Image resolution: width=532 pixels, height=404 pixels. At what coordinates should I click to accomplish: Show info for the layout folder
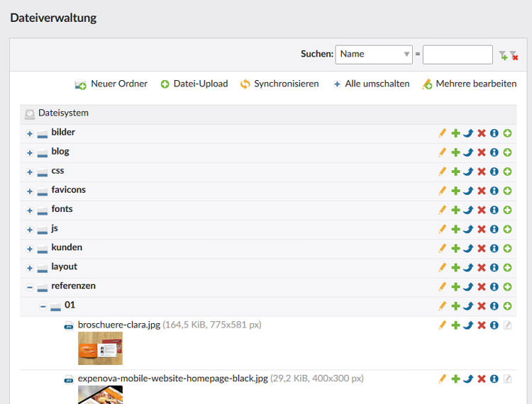point(494,268)
